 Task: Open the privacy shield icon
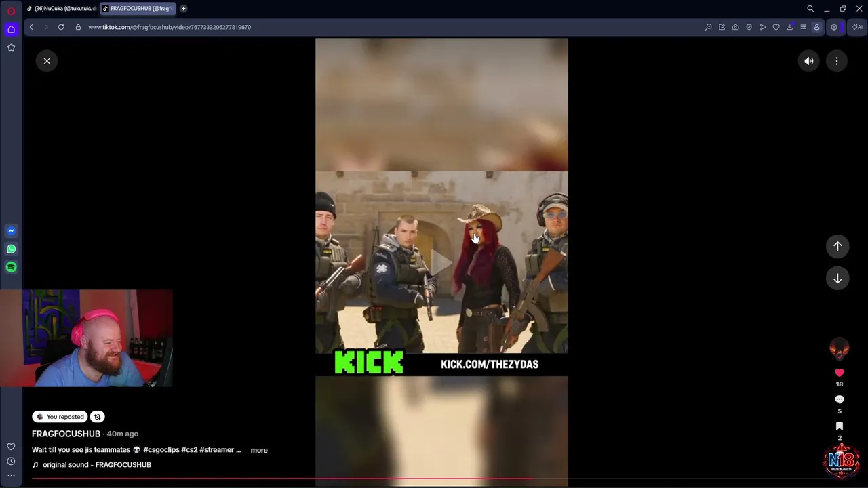[x=749, y=27]
